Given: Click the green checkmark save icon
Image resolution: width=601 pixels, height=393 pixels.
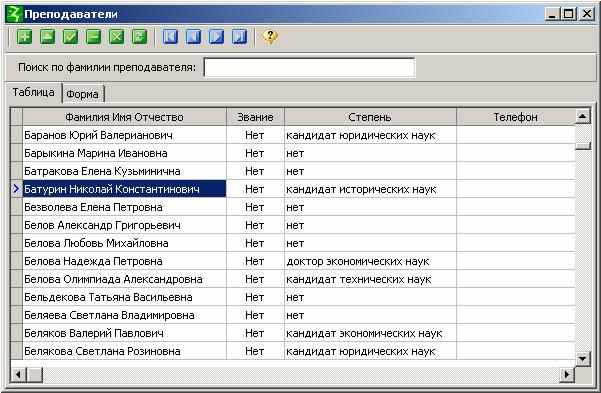Looking at the screenshot, I should tap(71, 37).
